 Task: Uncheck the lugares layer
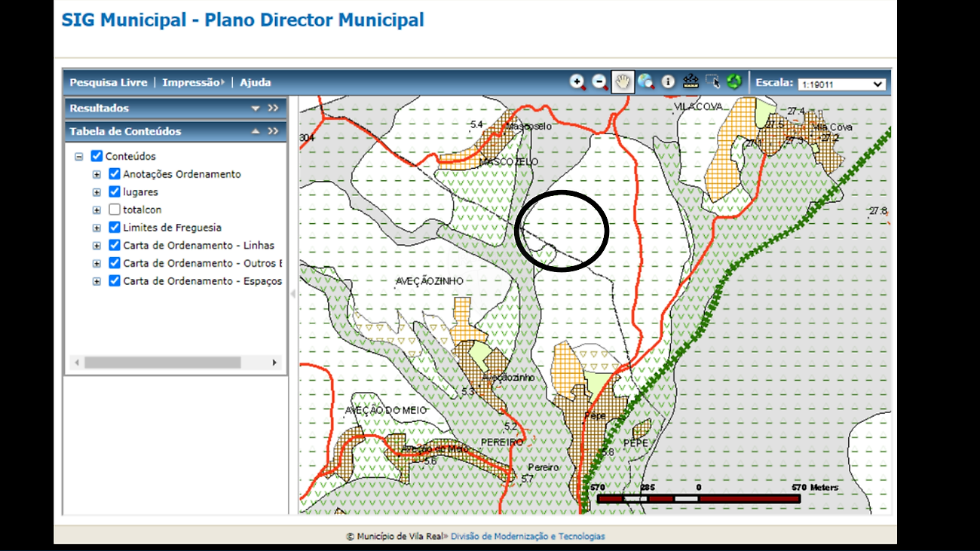pos(115,192)
